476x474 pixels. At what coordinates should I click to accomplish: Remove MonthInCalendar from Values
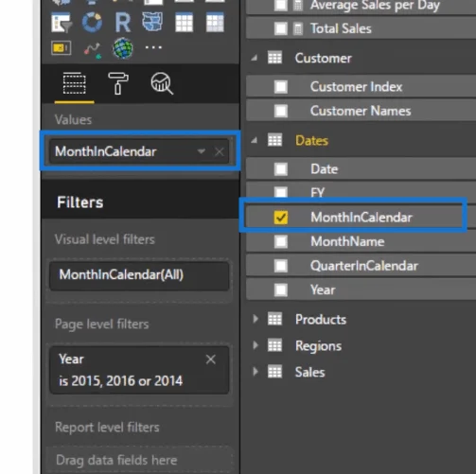(220, 151)
